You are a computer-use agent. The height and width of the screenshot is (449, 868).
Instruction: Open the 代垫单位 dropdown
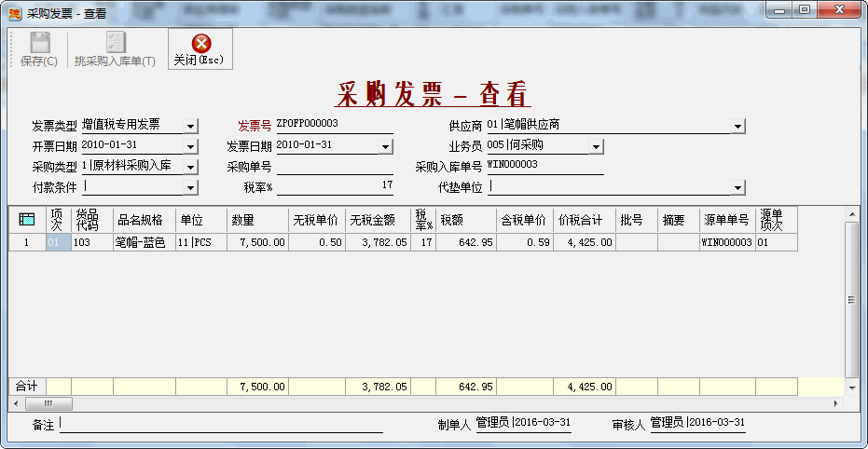tap(737, 188)
